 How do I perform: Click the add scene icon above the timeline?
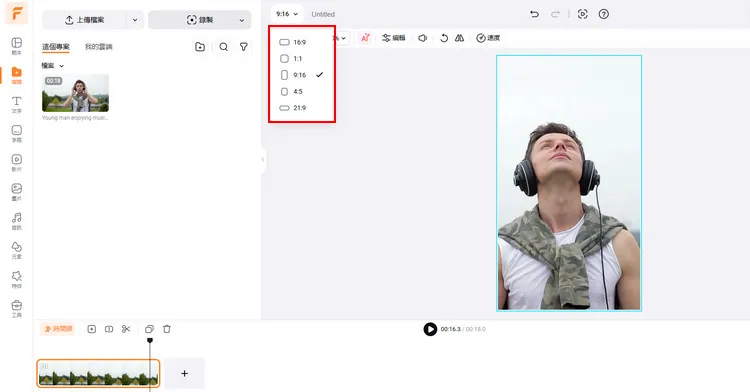click(91, 329)
